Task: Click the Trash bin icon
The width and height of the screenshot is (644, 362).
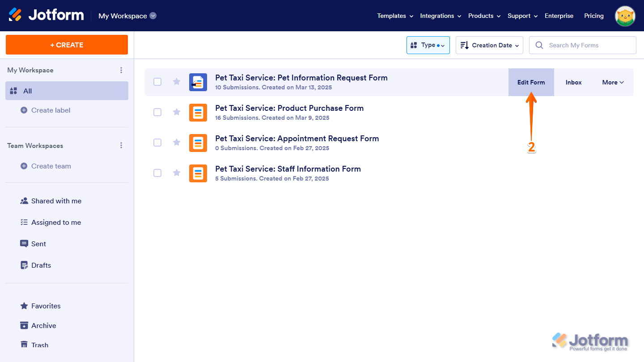Action: (x=24, y=345)
